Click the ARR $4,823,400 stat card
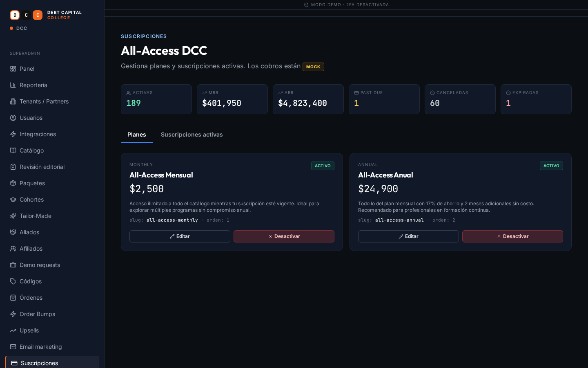The width and height of the screenshot is (588, 368). pos(308,99)
